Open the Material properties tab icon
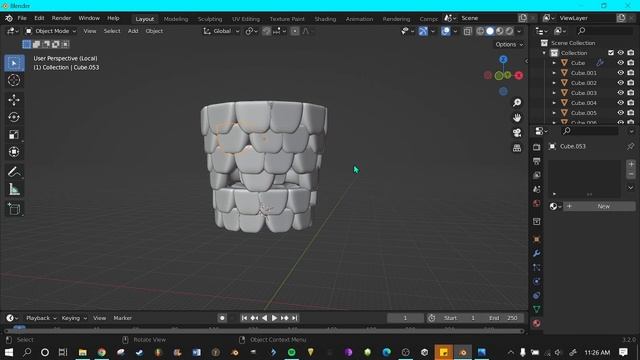 537,323
